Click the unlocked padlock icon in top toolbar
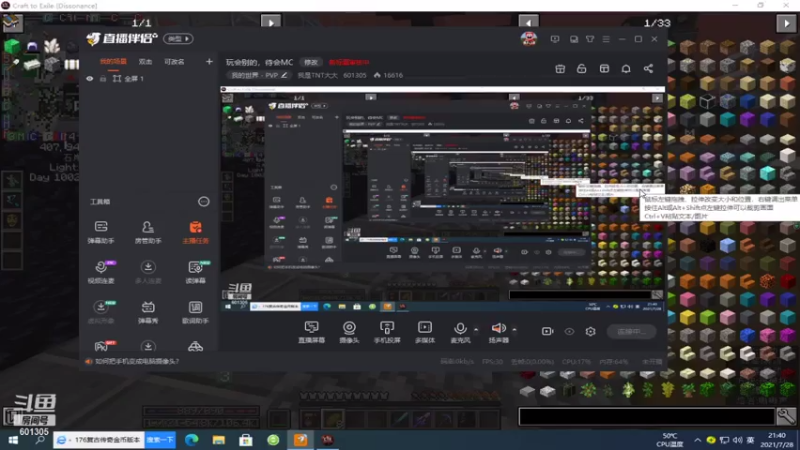 pos(582,68)
